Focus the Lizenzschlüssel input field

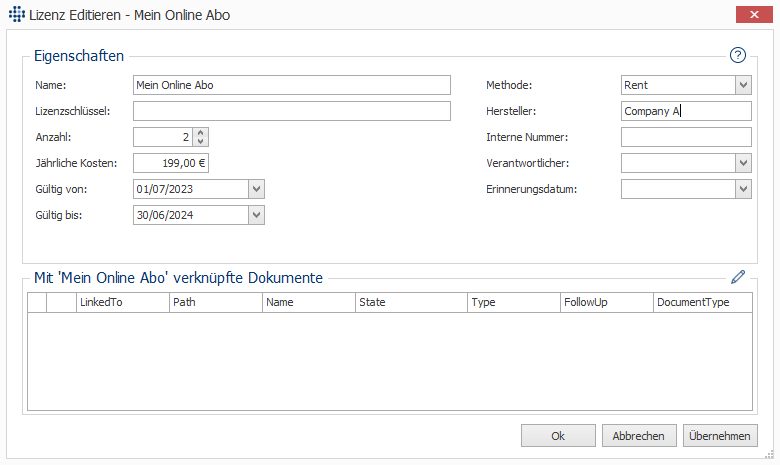coord(292,111)
